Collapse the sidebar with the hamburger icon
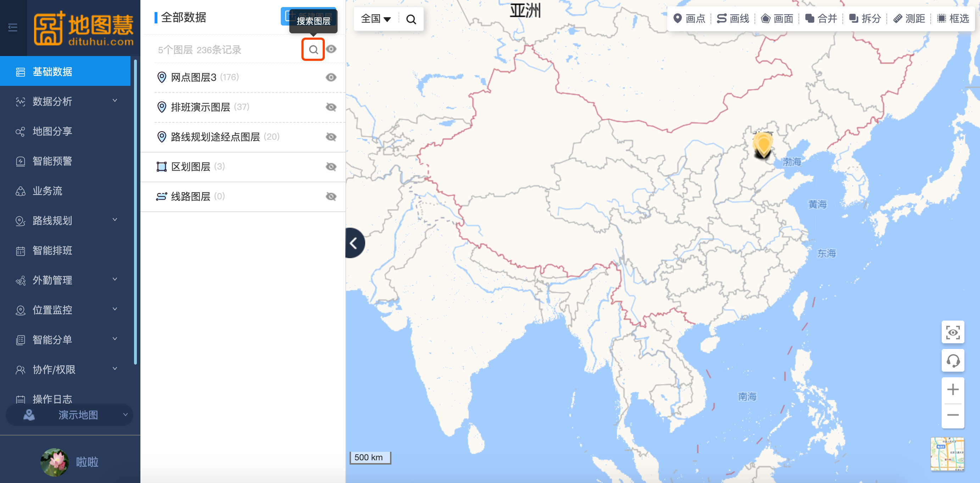 tap(12, 27)
